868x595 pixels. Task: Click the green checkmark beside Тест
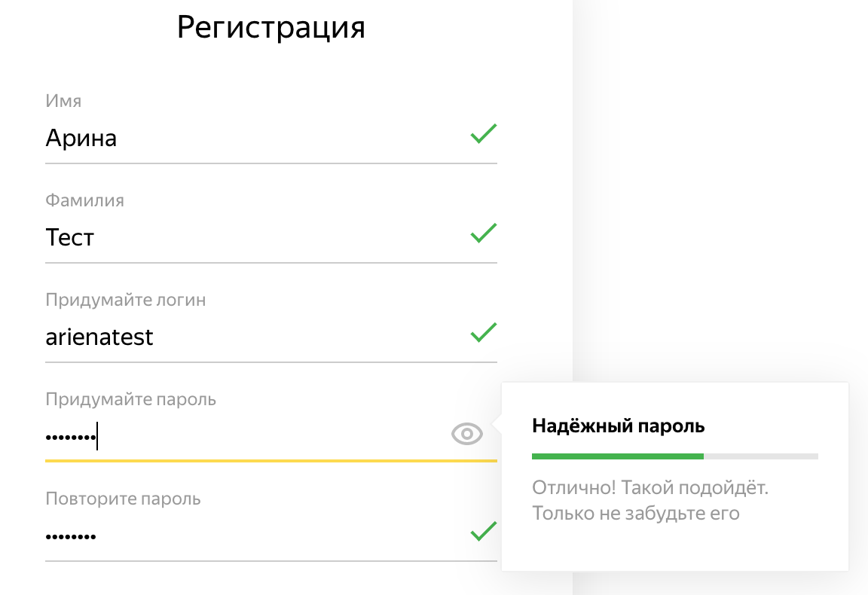483,233
